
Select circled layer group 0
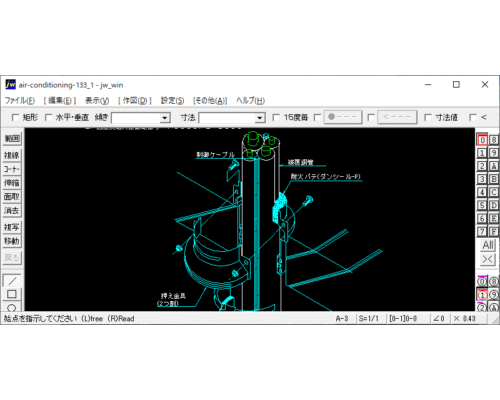(x=482, y=282)
